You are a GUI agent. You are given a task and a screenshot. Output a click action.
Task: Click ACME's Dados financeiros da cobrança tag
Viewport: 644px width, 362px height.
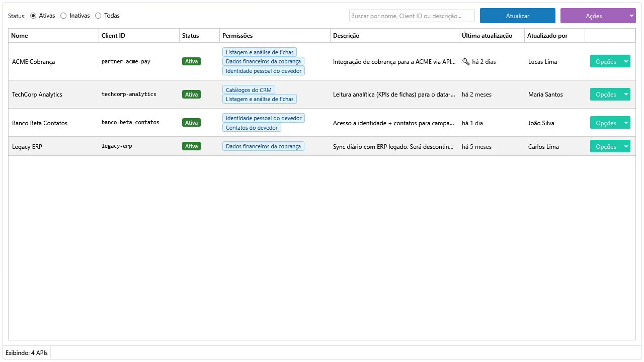click(x=263, y=61)
